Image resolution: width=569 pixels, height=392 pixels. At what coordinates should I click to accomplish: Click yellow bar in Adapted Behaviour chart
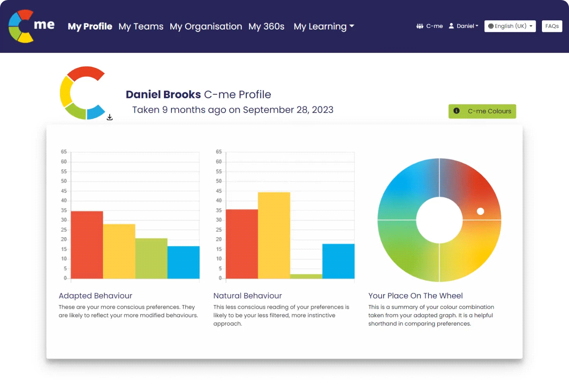tap(119, 251)
